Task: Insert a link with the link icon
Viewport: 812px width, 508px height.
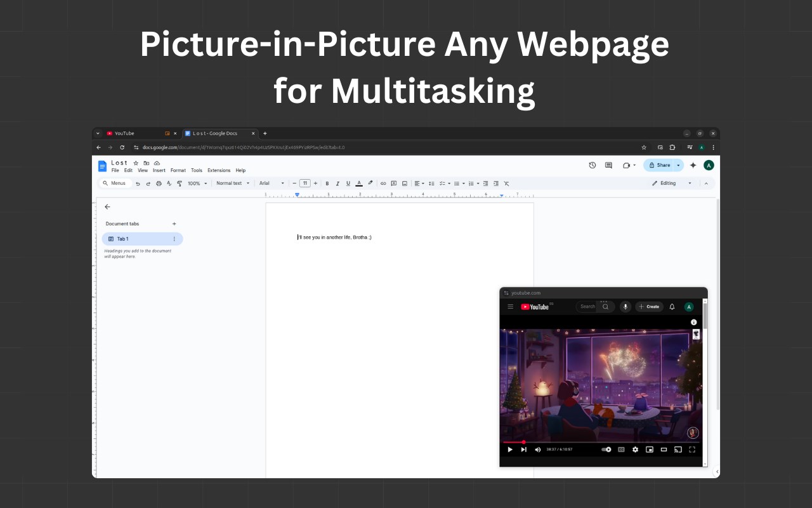Action: [x=383, y=184]
